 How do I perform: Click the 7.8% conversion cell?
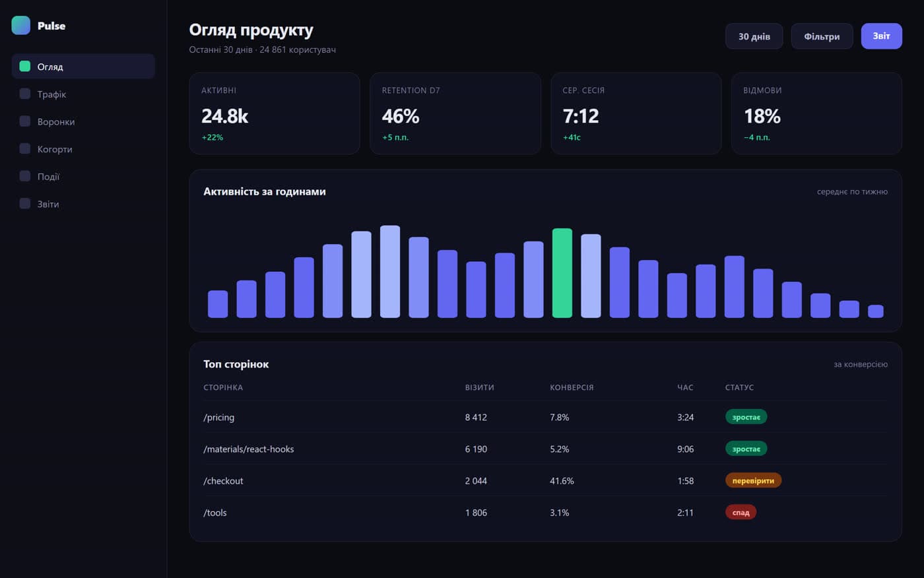tap(560, 417)
